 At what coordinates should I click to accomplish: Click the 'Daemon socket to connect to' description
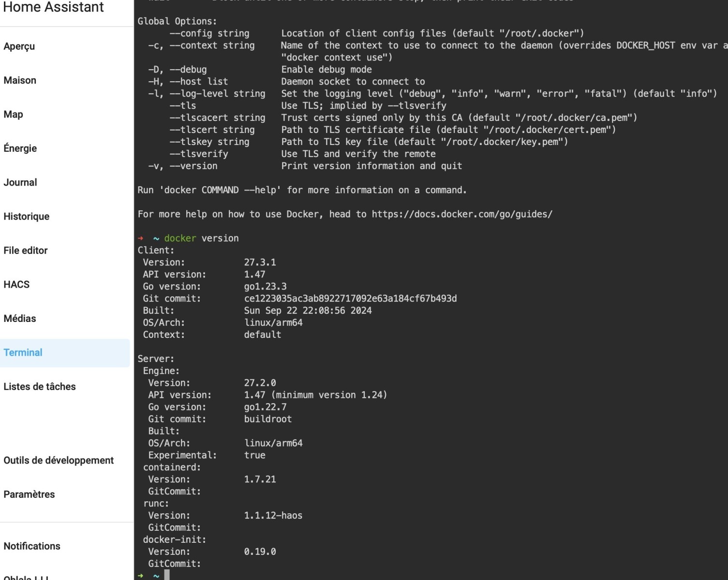[x=353, y=82]
